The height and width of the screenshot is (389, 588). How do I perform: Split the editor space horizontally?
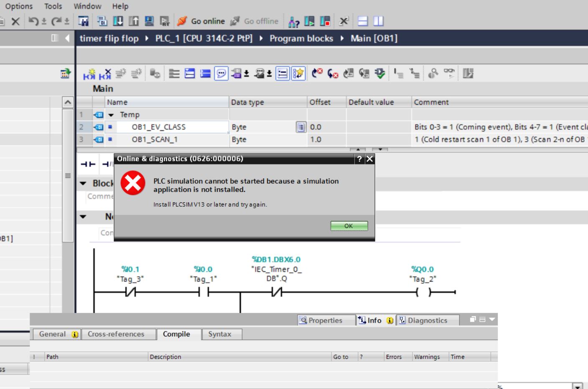[363, 21]
